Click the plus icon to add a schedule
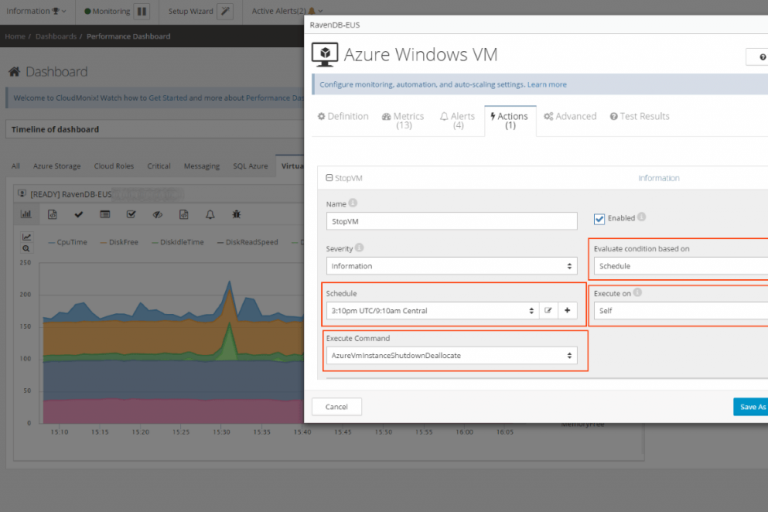Image resolution: width=768 pixels, height=512 pixels. (x=567, y=311)
